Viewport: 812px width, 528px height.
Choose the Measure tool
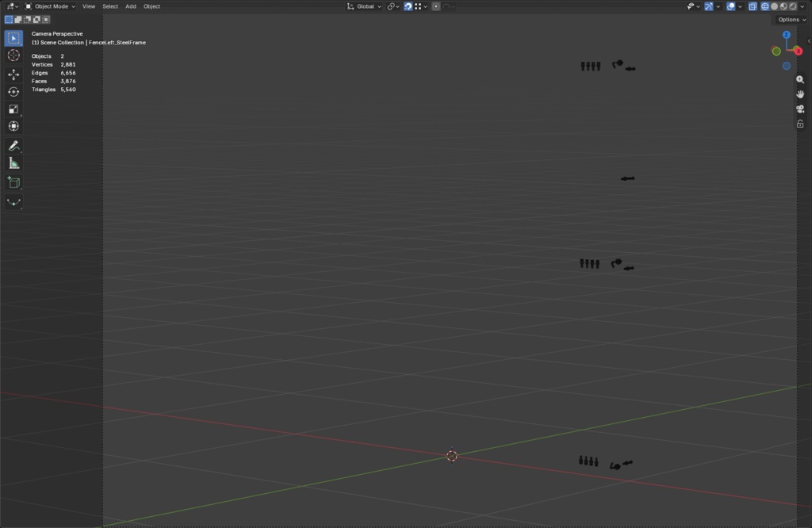(13, 163)
